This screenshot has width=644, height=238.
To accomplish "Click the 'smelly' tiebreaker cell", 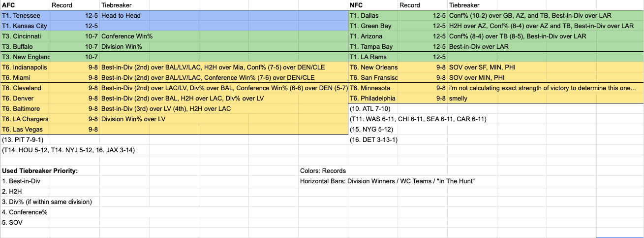I will click(x=458, y=98).
